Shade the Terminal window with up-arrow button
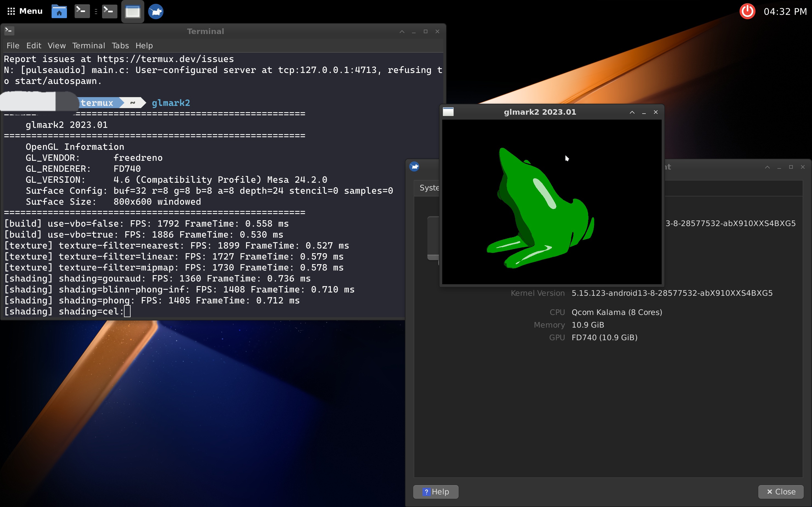 click(x=402, y=31)
